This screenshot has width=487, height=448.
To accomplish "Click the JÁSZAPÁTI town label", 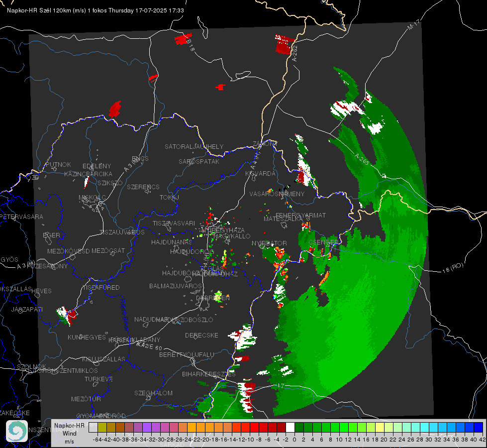I will 27,309.
